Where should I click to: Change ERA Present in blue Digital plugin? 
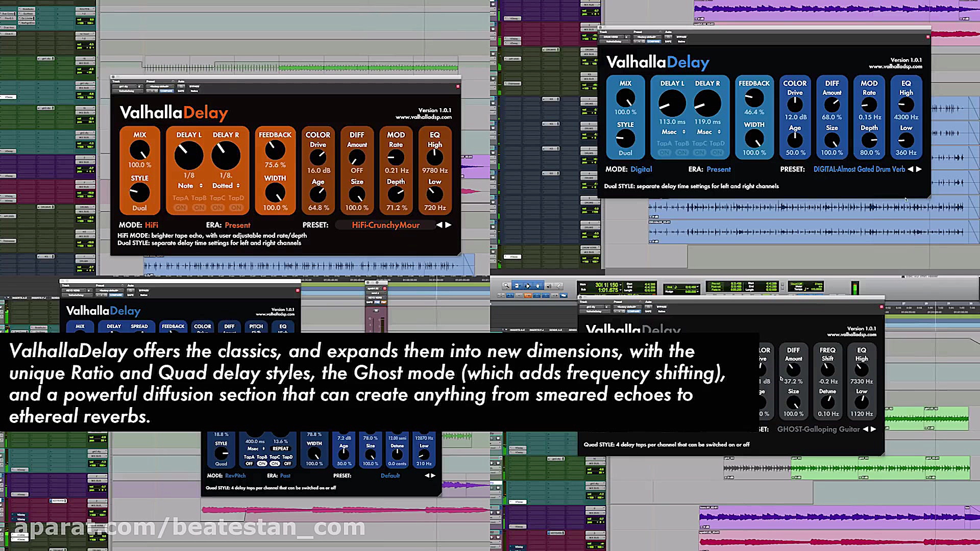719,169
